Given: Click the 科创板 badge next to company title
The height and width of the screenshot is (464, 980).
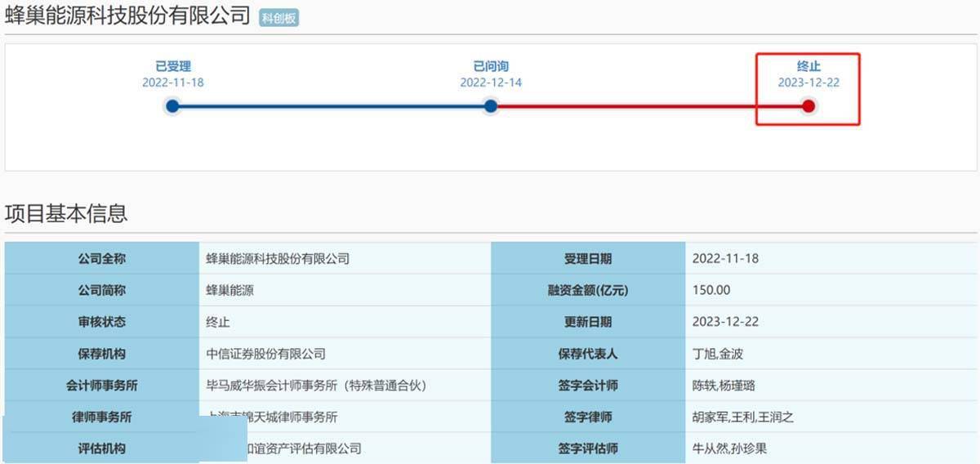Looking at the screenshot, I should point(278,18).
